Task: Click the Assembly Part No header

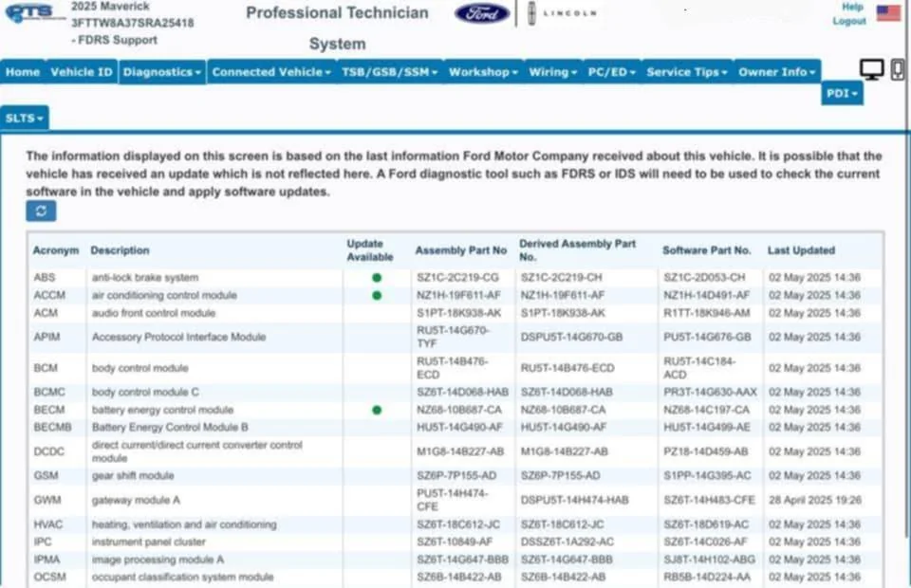Action: point(461,250)
